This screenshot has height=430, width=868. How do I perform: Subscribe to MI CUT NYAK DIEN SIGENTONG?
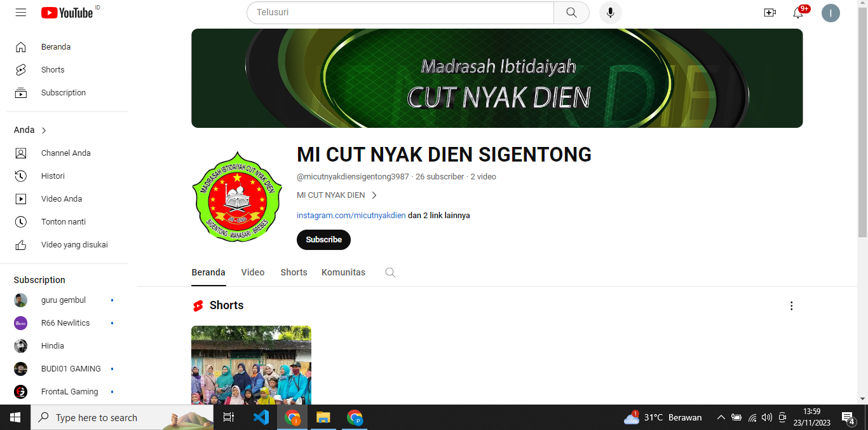point(323,240)
